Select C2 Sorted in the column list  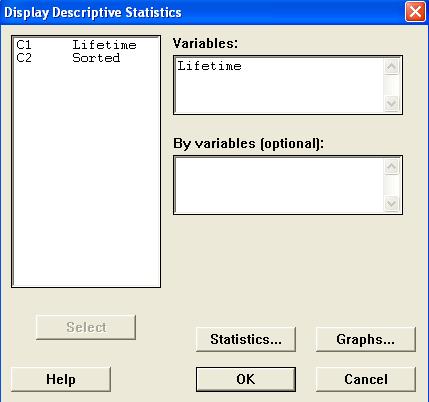coord(68,58)
